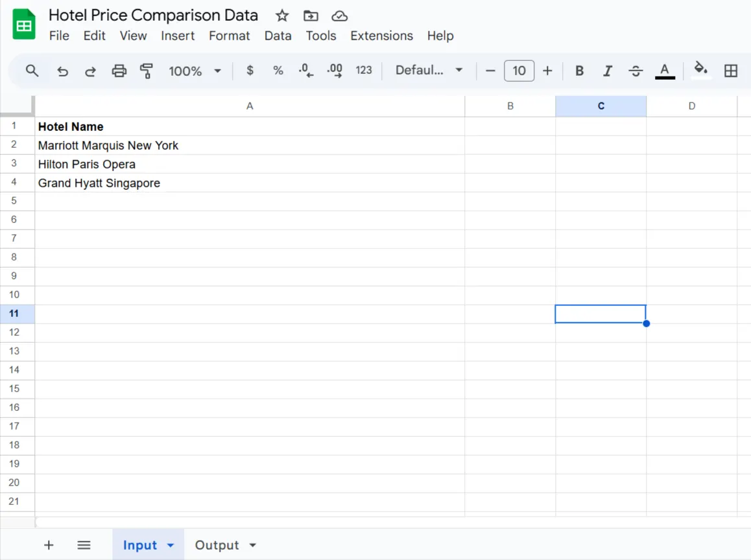751x560 pixels.
Task: Open the text color picker
Action: [x=665, y=71]
